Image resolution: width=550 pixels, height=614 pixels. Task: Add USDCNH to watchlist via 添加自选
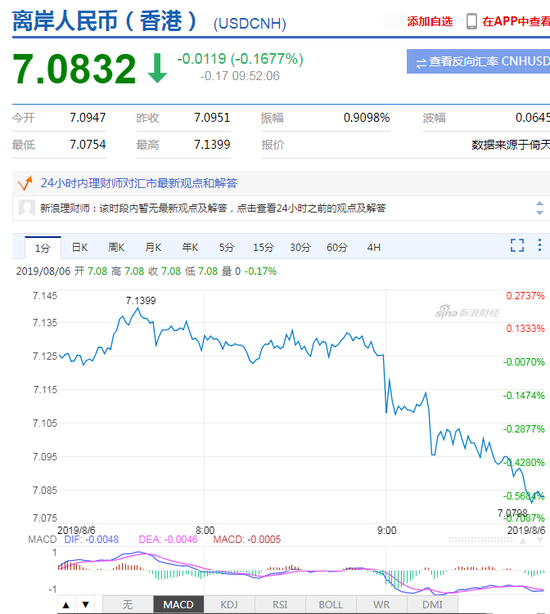pos(429,21)
